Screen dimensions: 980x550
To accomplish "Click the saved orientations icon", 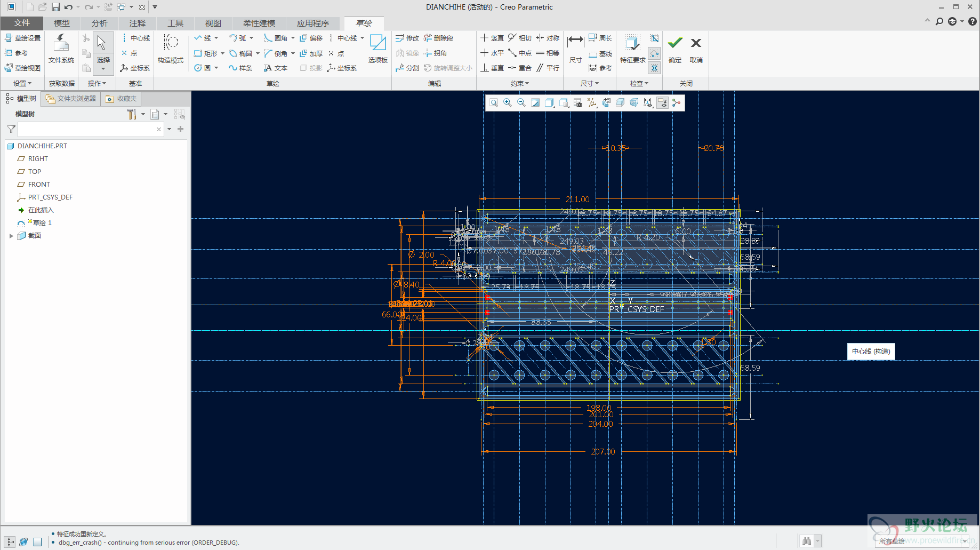I will (x=564, y=103).
